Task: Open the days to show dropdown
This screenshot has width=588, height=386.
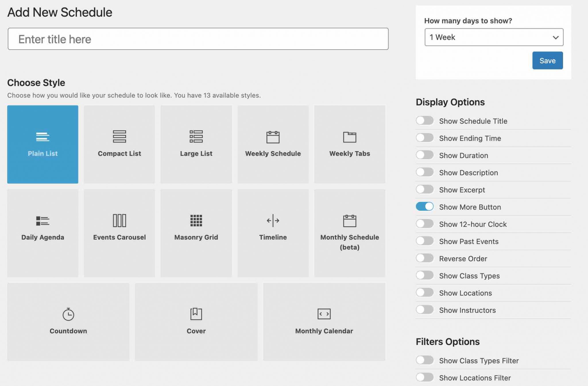Action: 494,37
